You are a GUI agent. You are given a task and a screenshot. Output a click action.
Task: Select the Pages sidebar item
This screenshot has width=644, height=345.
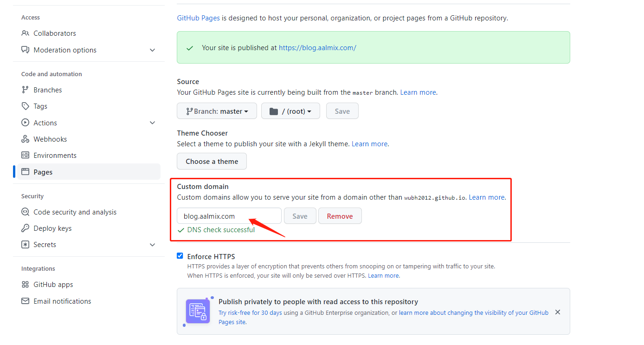[43, 172]
